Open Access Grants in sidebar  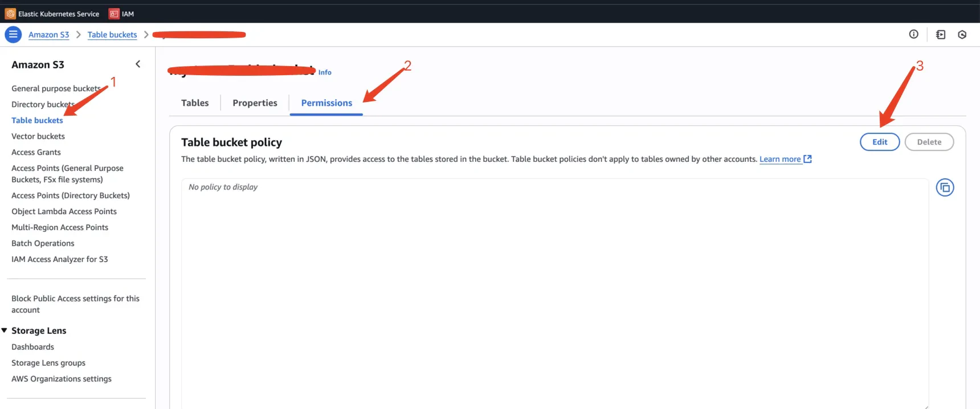[x=36, y=152]
